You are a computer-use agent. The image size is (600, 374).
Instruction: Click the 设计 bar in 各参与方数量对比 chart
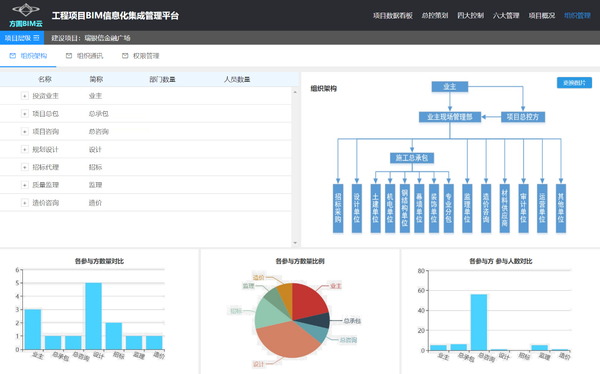tap(93, 316)
